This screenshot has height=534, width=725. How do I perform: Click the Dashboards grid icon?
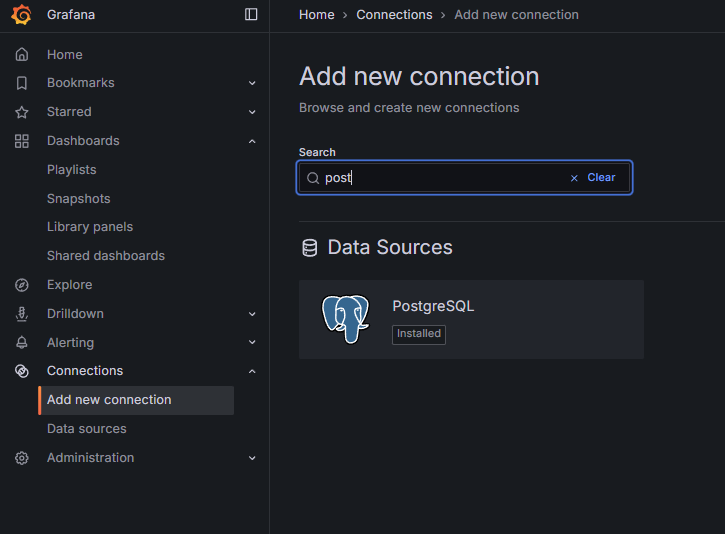[x=22, y=141]
